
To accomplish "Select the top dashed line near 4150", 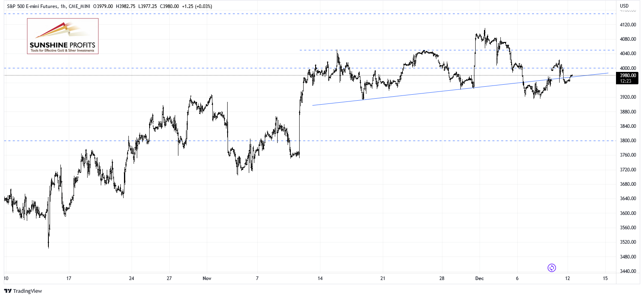I will 310,14.
